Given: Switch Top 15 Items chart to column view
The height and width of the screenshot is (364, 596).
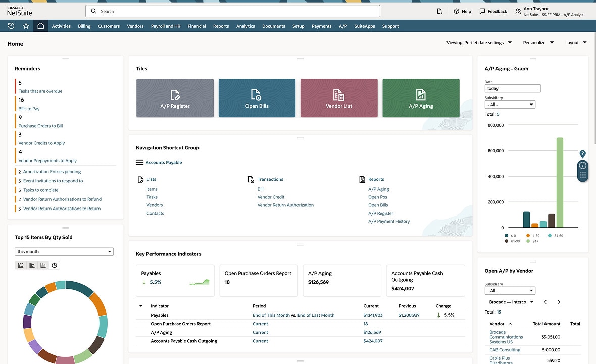Looking at the screenshot, I should click(43, 265).
